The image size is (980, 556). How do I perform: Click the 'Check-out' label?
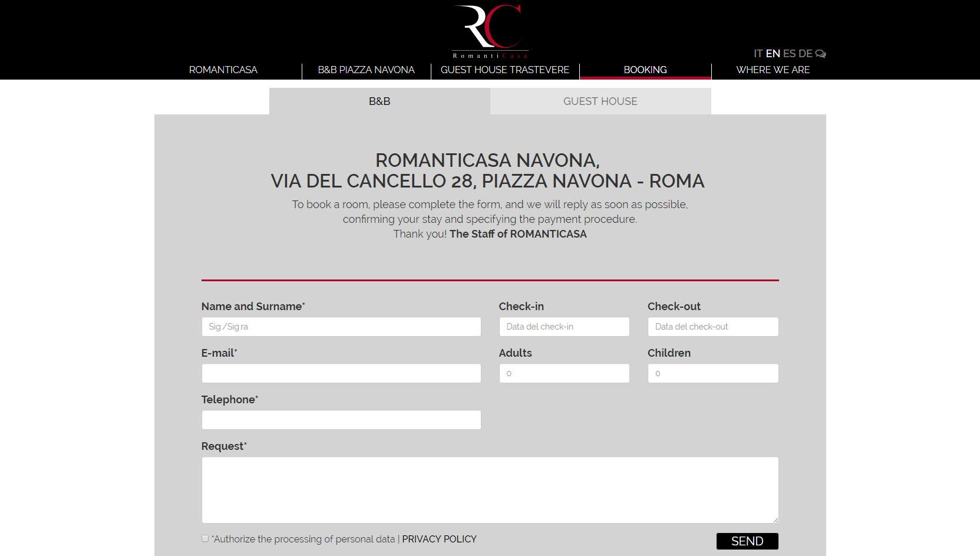674,307
